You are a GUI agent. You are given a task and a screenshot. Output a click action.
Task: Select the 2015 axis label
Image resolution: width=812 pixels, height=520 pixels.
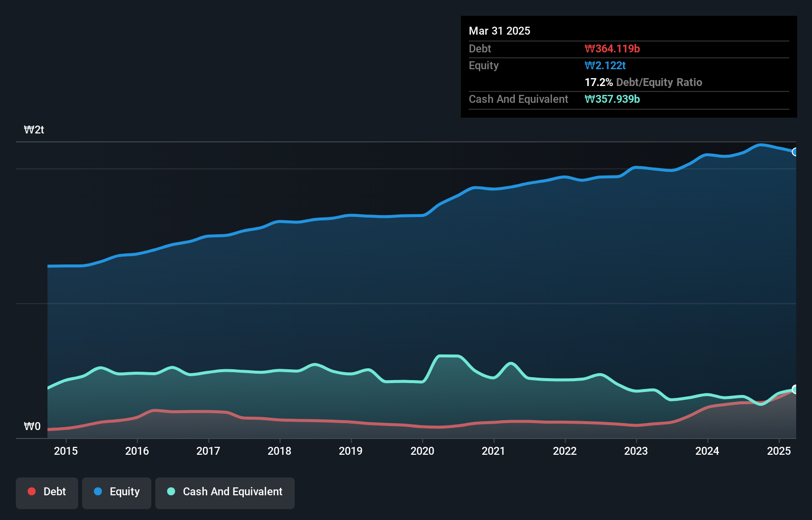[66, 451]
